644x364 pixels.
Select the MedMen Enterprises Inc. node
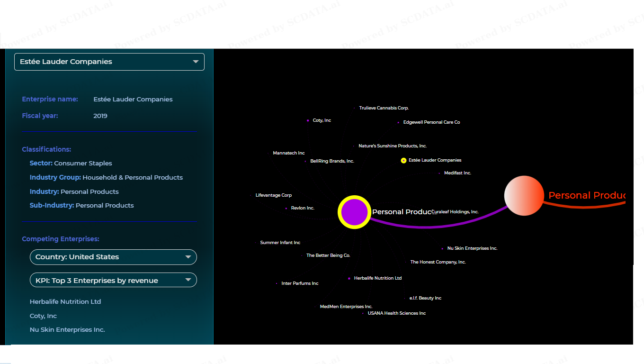click(346, 307)
